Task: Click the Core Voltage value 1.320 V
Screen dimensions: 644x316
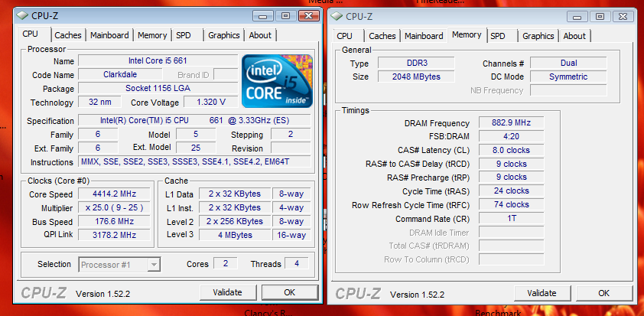Action: pyautogui.click(x=210, y=102)
